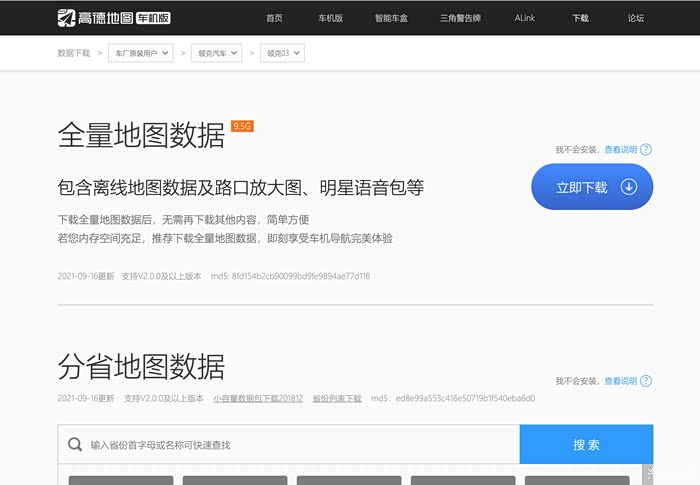Expand the 领克汽车 brand dropdown
The image size is (700, 485).
[217, 53]
